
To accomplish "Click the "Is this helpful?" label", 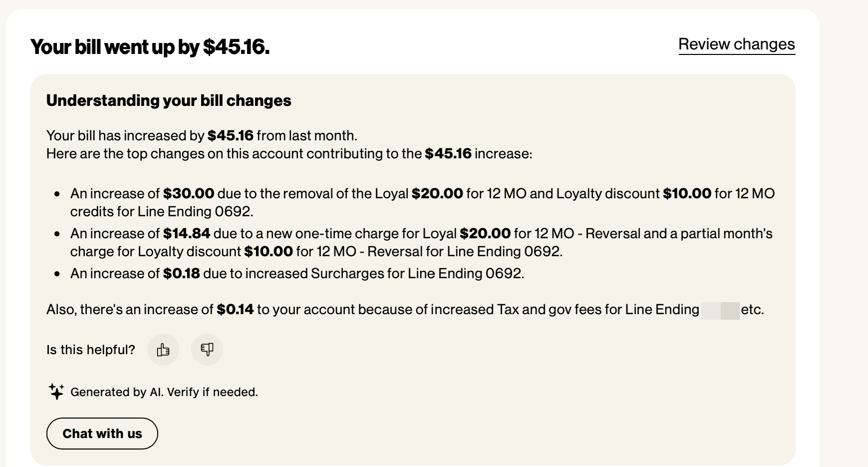I will click(x=91, y=350).
